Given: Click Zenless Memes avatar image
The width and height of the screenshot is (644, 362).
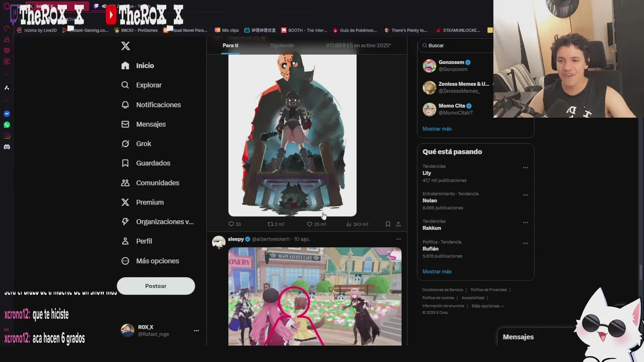Looking at the screenshot, I should tap(429, 88).
